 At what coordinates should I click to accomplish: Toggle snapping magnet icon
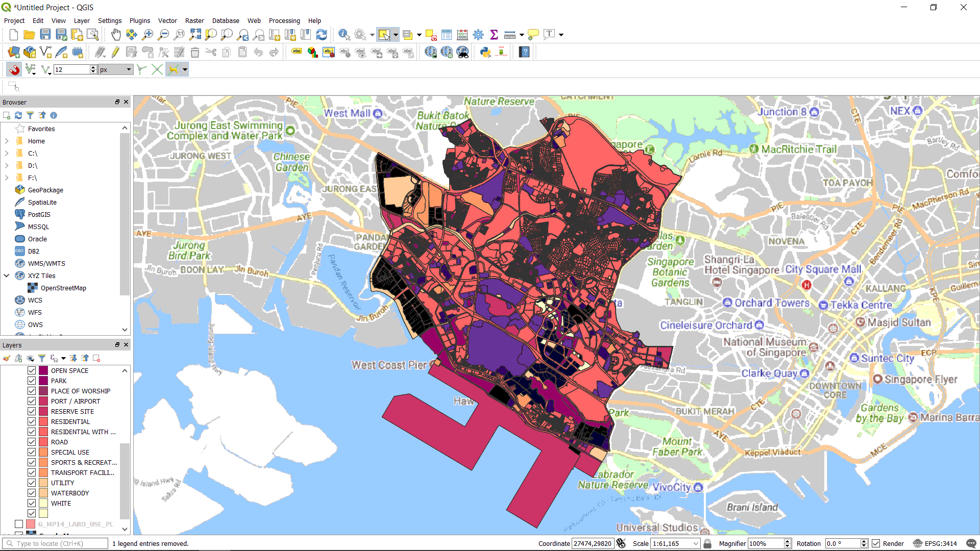pos(14,69)
